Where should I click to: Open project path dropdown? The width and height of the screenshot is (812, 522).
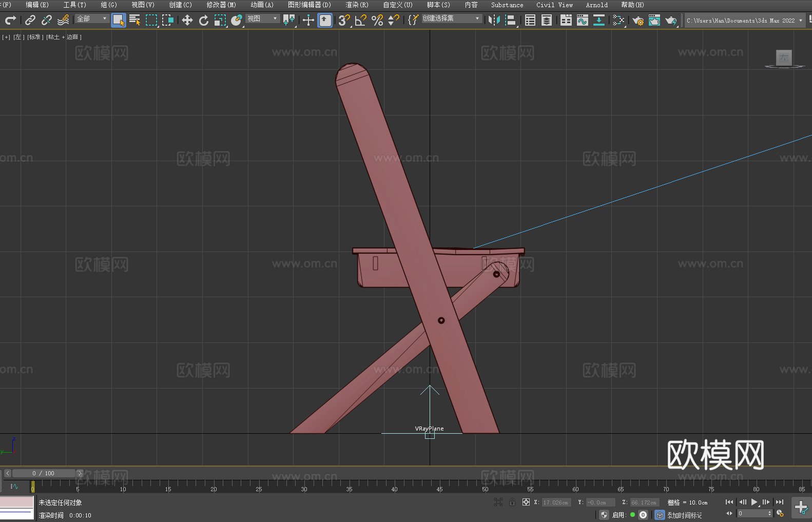[x=744, y=21]
